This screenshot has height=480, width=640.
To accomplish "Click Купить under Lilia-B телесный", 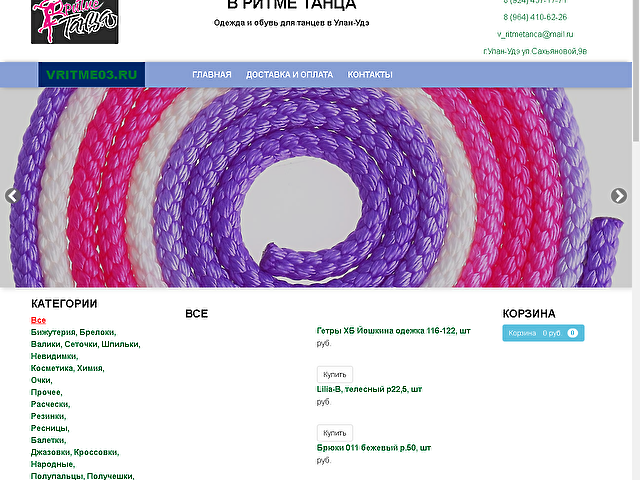I will 335,433.
